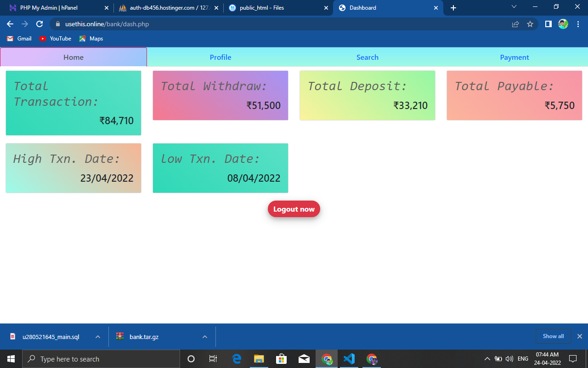
Task: Open Maps from the bookmarks bar
Action: coord(90,39)
